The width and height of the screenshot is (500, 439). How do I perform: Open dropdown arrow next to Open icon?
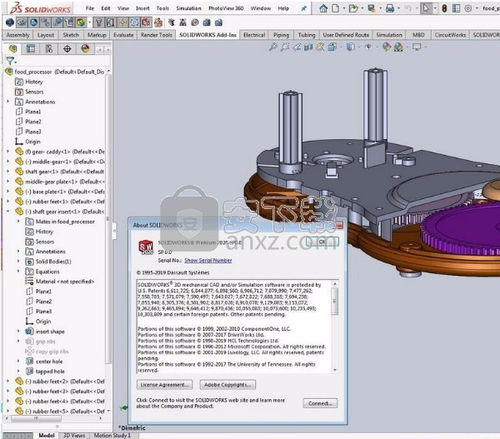[x=362, y=8]
